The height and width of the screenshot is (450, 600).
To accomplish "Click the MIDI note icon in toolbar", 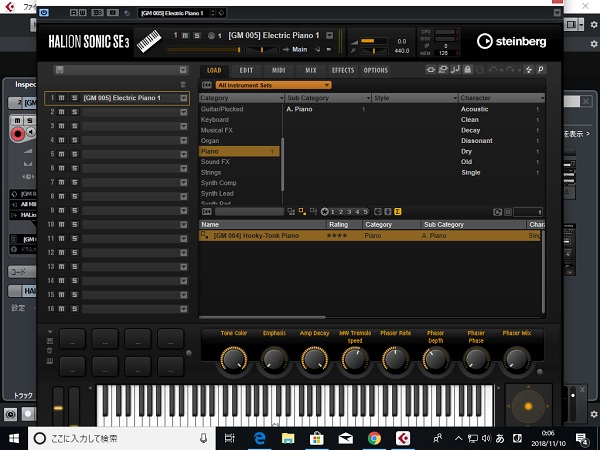I will point(455,70).
